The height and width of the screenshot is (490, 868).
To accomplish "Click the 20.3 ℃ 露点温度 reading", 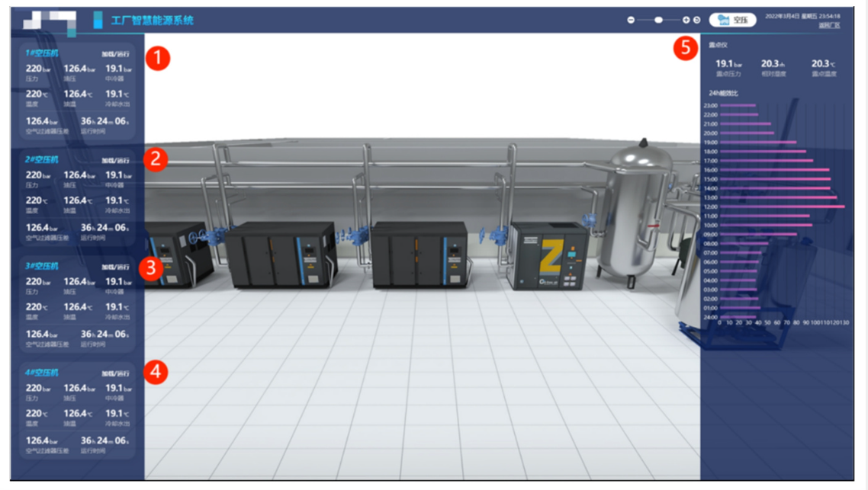I will tap(823, 64).
